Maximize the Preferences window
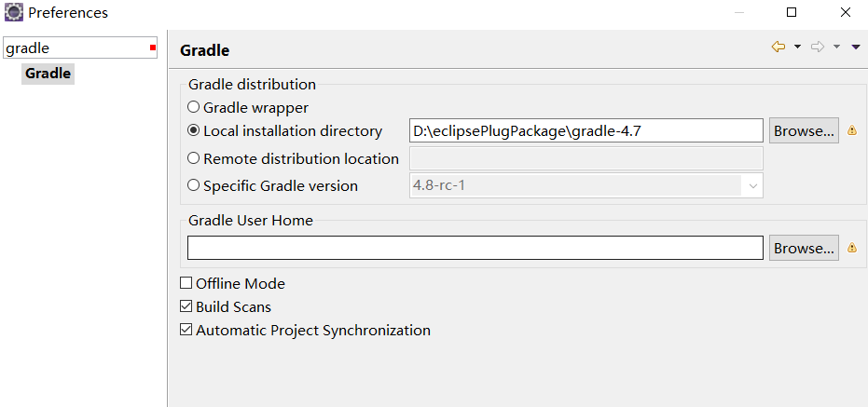This screenshot has width=868, height=407. (792, 13)
